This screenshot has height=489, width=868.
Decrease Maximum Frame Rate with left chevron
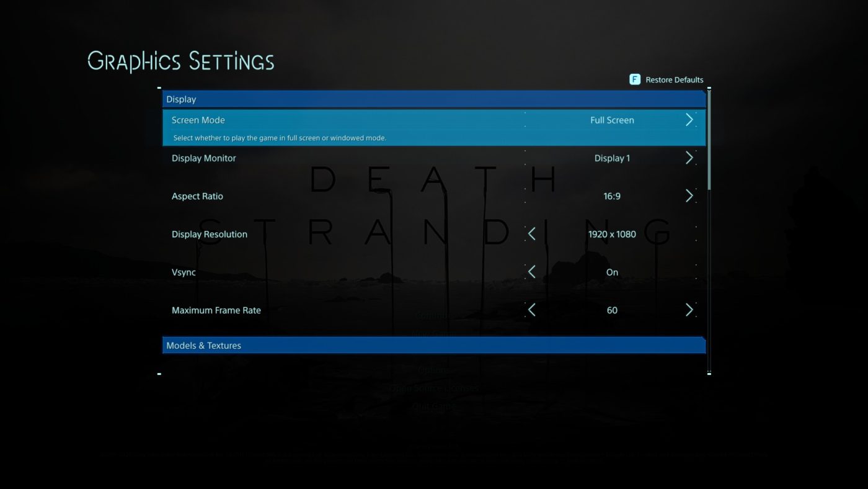pyautogui.click(x=531, y=310)
